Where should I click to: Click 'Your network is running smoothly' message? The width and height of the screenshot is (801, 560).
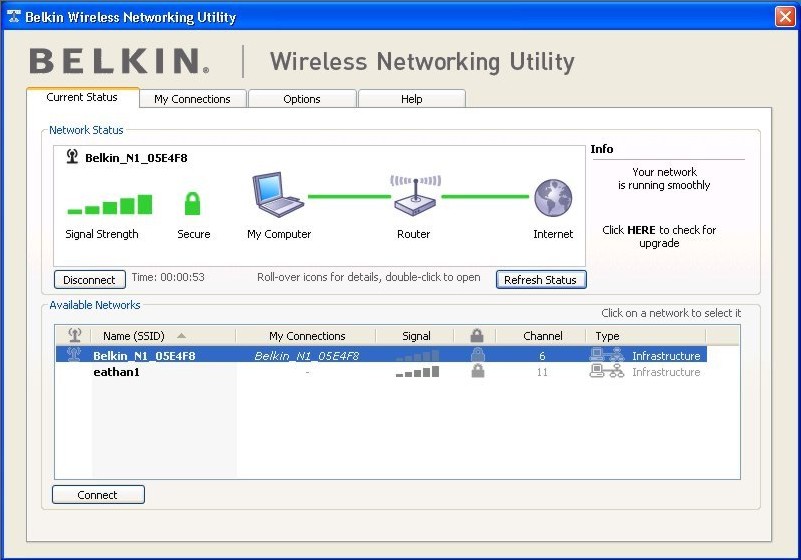(664, 178)
